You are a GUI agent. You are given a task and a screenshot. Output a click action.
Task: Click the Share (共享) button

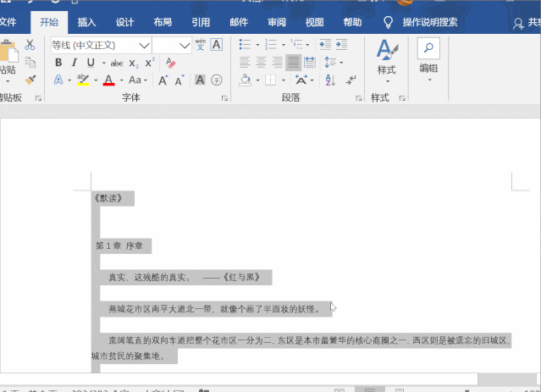coord(527,23)
